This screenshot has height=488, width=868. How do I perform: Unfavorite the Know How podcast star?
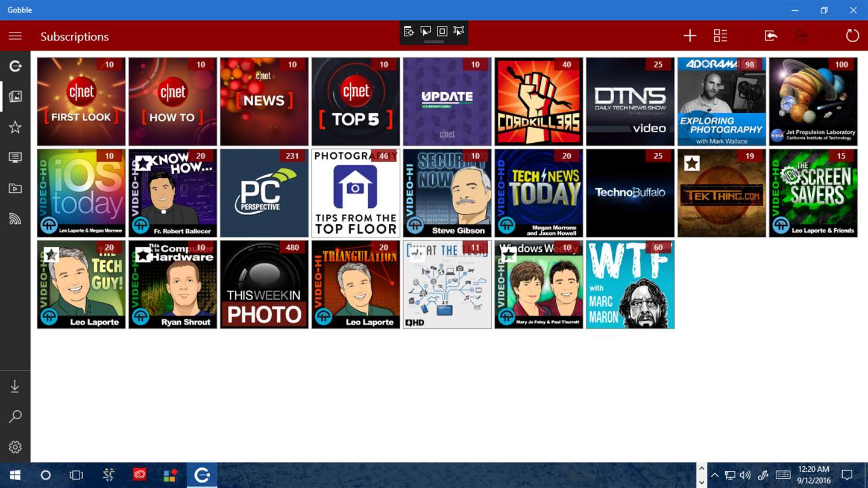(143, 163)
